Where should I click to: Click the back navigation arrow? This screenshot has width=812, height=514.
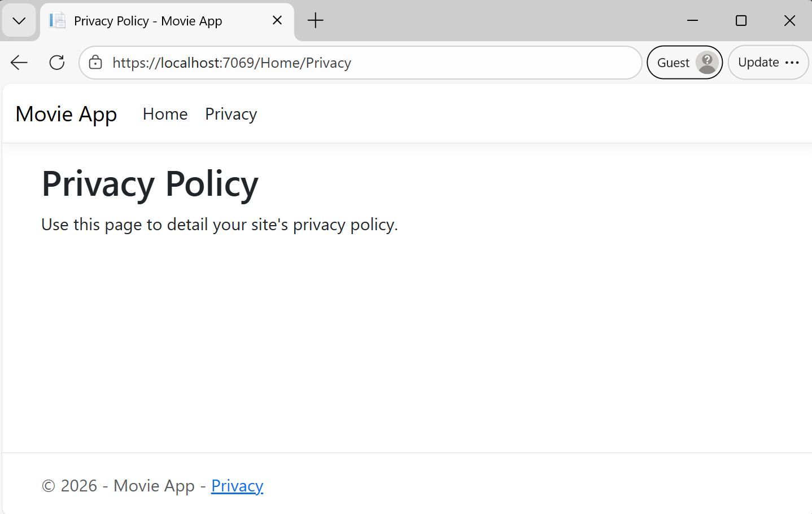tap(19, 62)
